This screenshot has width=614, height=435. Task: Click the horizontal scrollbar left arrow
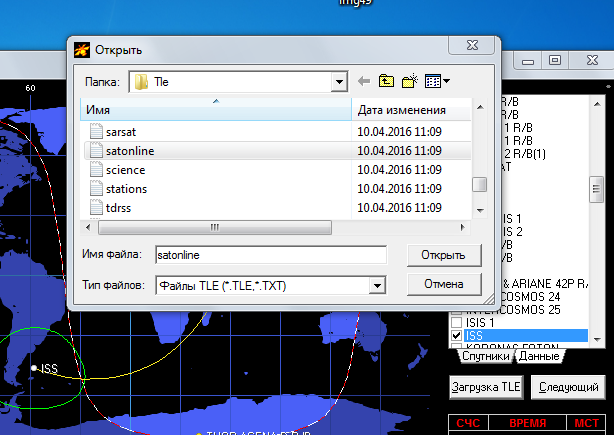point(88,227)
